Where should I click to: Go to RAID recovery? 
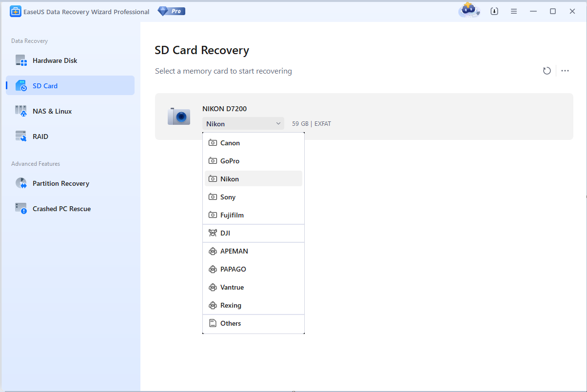[x=70, y=137]
